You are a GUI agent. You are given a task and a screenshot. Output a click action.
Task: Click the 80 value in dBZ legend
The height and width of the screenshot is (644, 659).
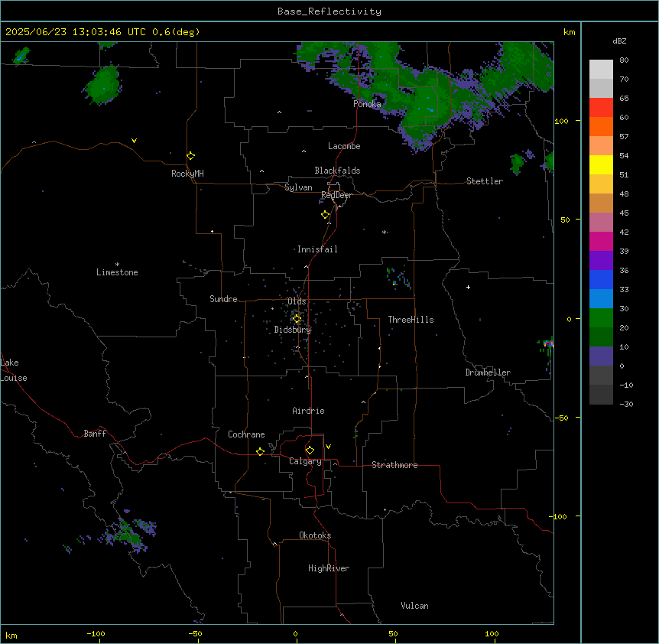tap(624, 60)
